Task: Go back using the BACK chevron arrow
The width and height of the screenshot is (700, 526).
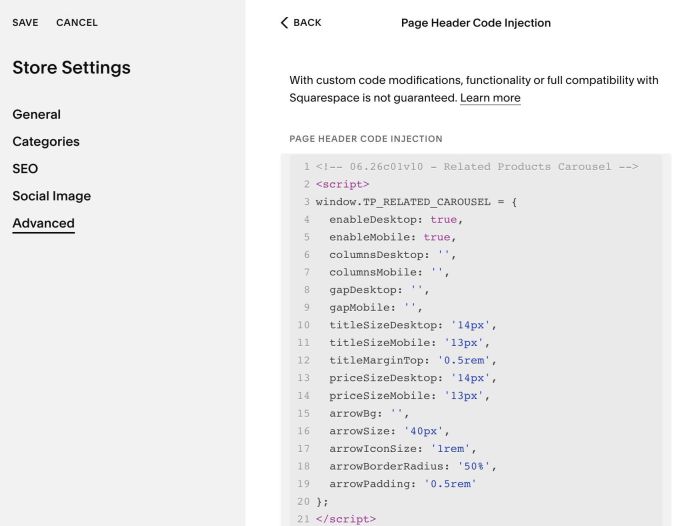Action: tap(284, 23)
